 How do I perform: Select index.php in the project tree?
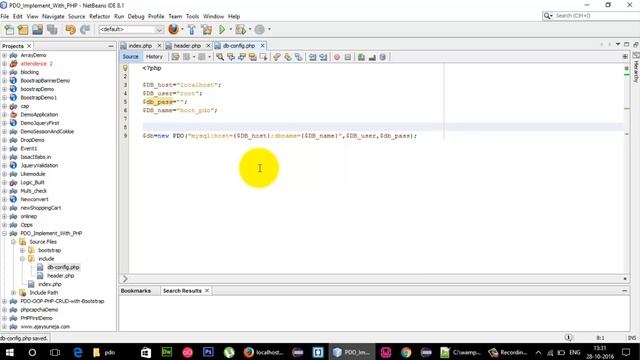(50, 284)
